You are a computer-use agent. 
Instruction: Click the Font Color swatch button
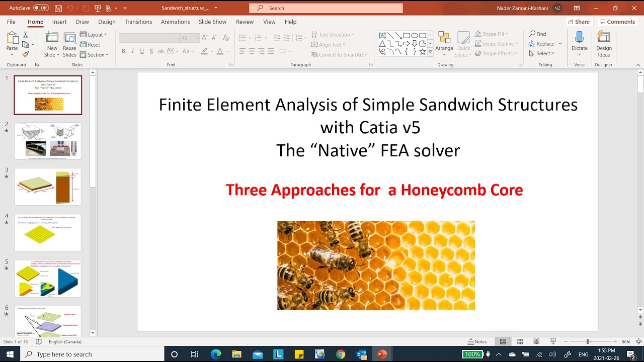coord(220,51)
